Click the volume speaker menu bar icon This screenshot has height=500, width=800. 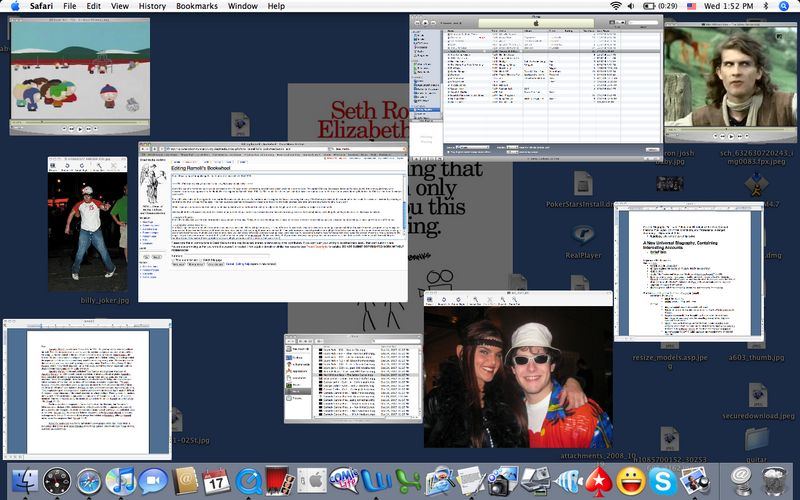point(631,6)
